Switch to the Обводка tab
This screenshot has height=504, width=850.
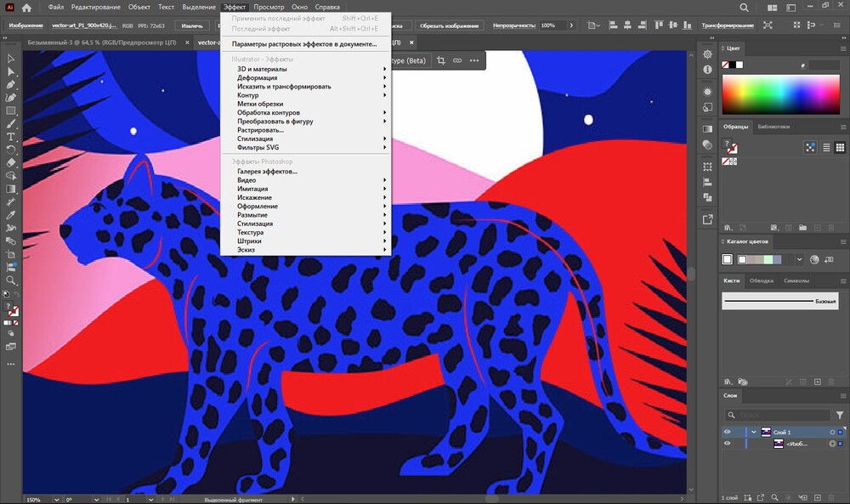762,280
